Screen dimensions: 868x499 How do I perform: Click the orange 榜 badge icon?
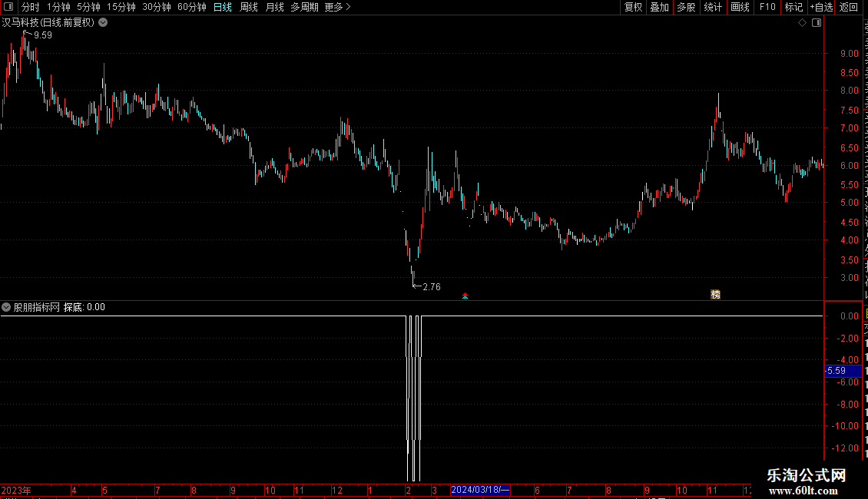point(715,294)
